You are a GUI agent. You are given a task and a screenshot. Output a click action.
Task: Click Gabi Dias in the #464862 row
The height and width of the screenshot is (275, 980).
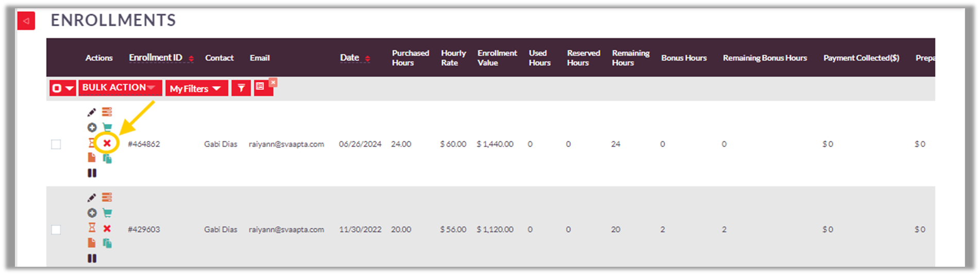click(x=221, y=144)
